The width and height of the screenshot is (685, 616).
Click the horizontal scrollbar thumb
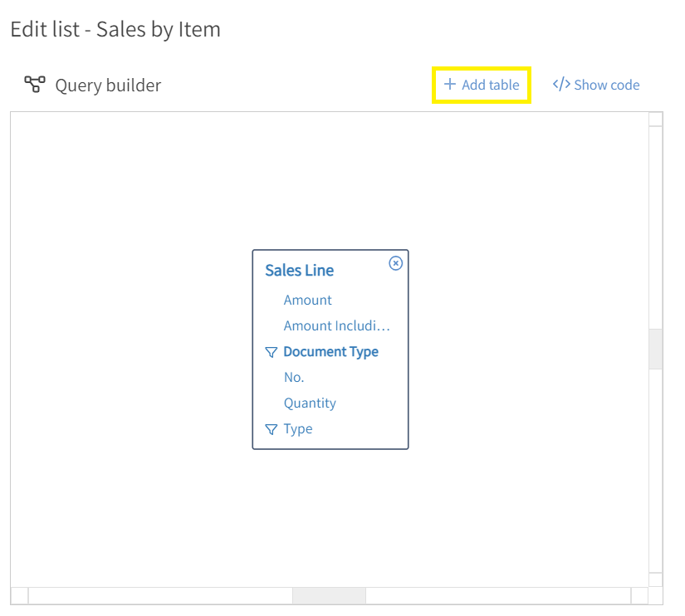point(329,595)
